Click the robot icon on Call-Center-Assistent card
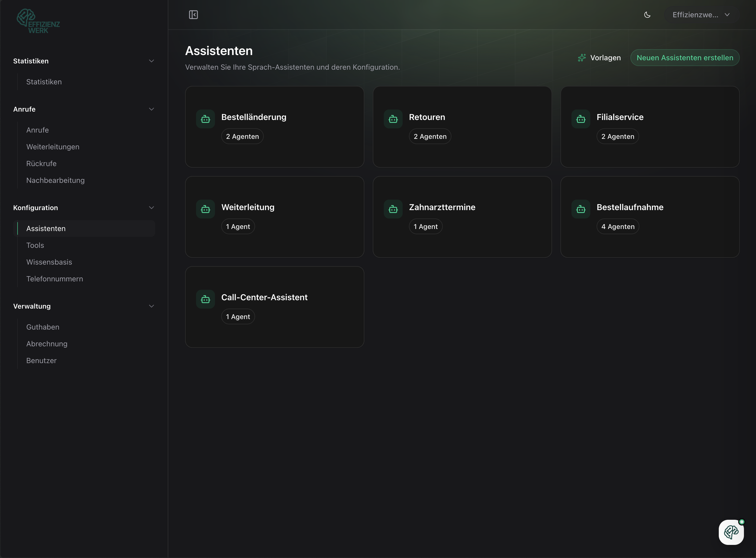 (206, 299)
